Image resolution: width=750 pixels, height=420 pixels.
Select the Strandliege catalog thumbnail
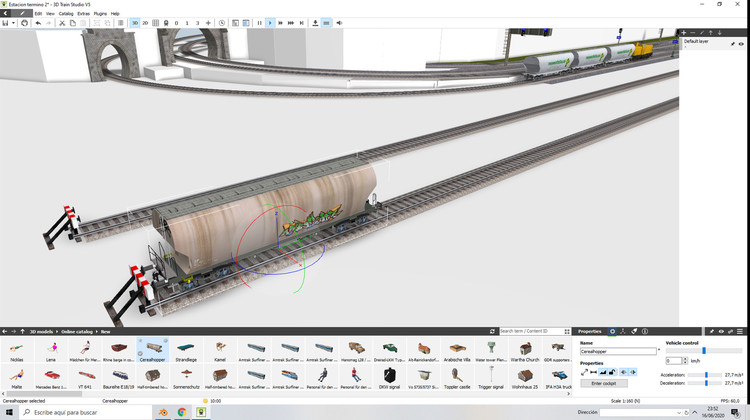tap(185, 349)
